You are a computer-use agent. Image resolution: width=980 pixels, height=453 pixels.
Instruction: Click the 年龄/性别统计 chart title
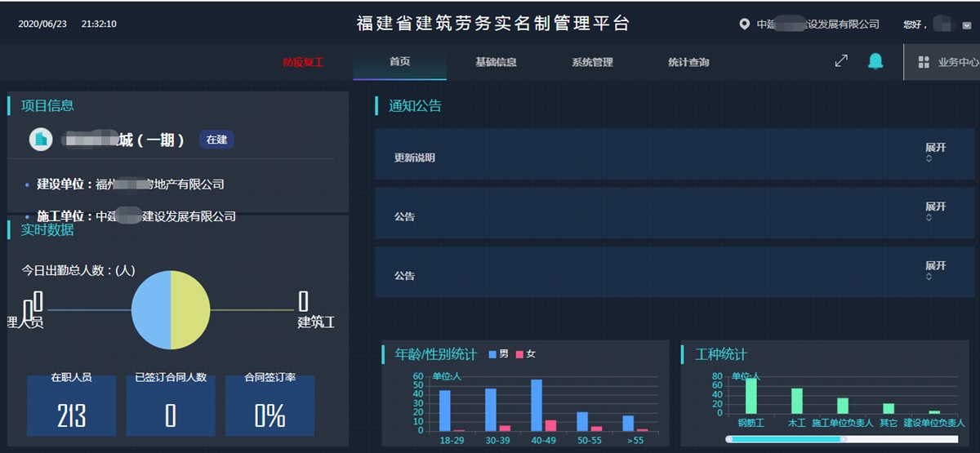[x=436, y=354]
